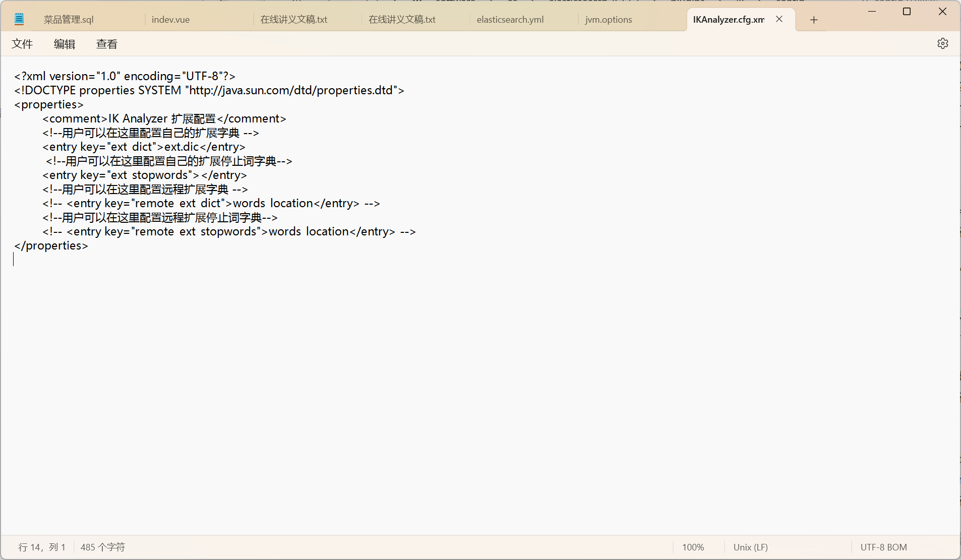Click the 行 14, 列 1 position indicator
Viewport: 961px width, 560px height.
[x=42, y=547]
